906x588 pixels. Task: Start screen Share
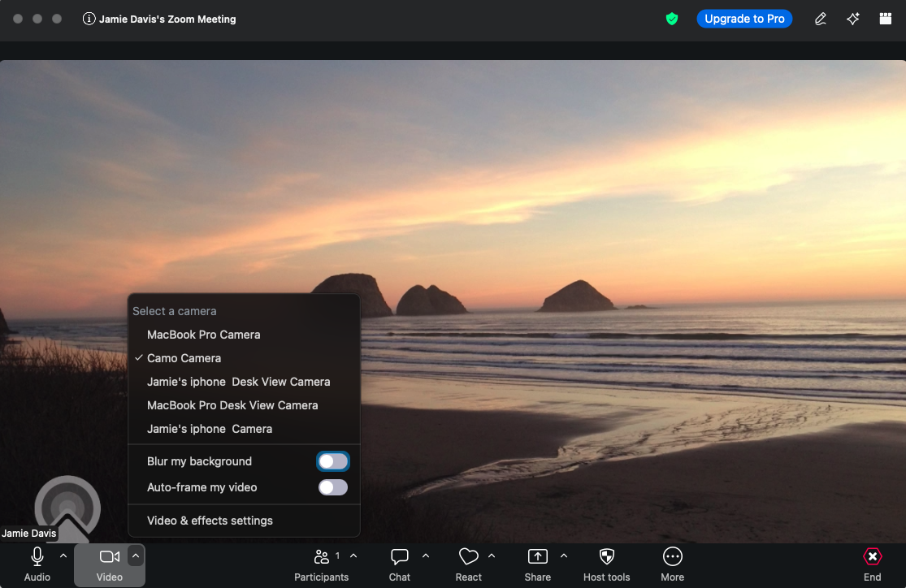click(x=537, y=565)
